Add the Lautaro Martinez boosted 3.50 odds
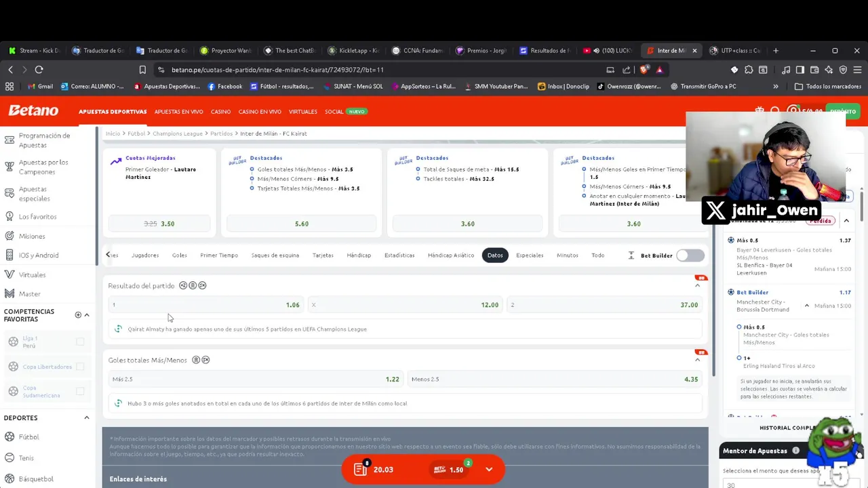Screen dimensions: 868x488 (x=159, y=224)
